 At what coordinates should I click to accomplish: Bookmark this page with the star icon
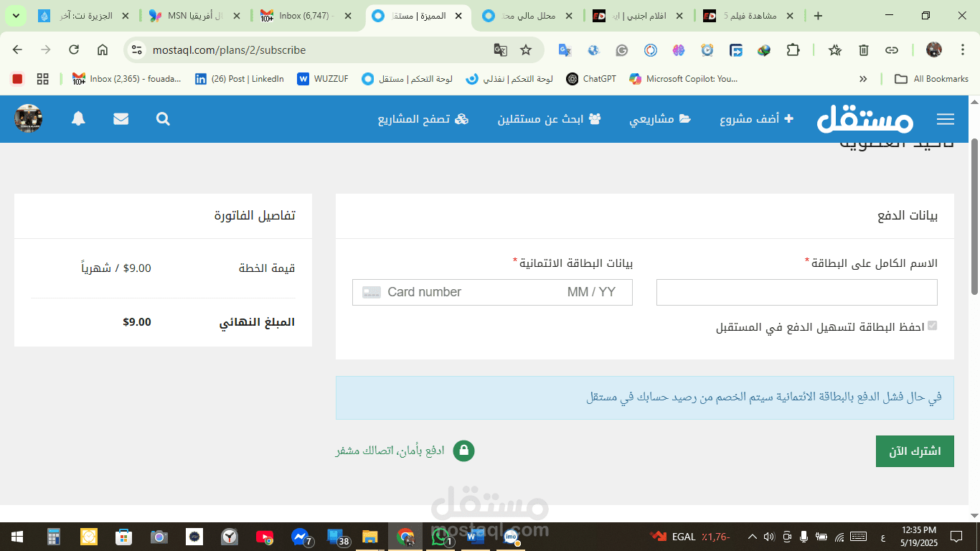coord(526,50)
